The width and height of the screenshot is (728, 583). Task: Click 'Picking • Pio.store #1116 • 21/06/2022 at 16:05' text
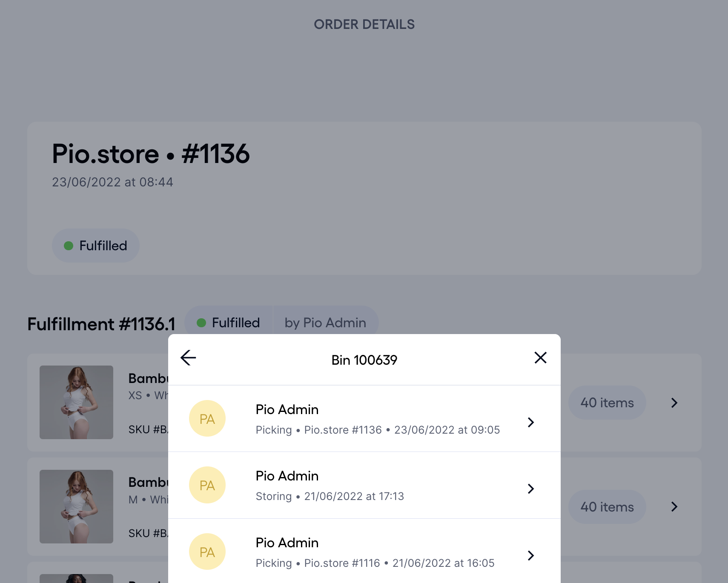point(375,563)
